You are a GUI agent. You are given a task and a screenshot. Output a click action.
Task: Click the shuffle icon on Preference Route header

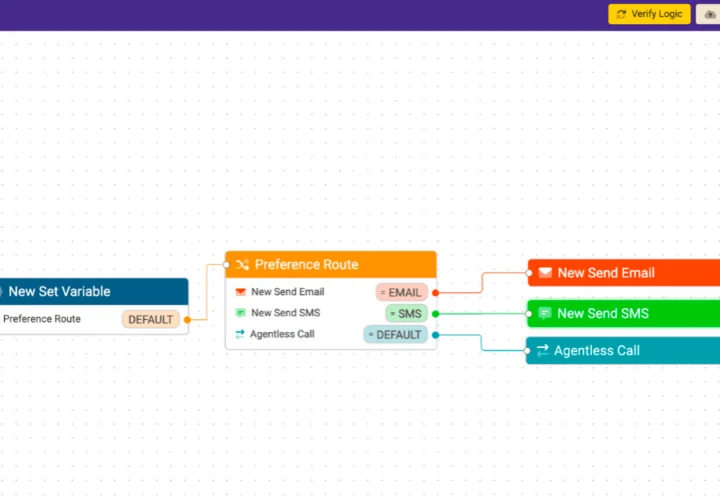coord(242,265)
